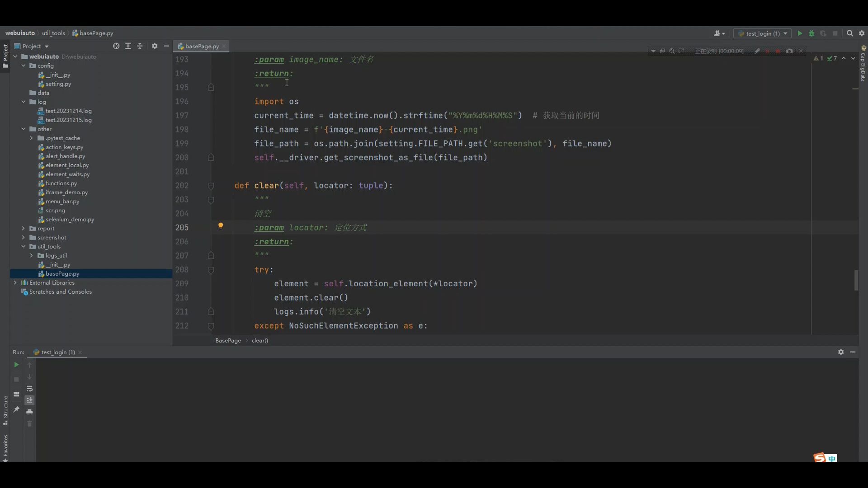868x488 pixels.
Task: Run with coverage icon in top toolbar
Action: (x=823, y=33)
